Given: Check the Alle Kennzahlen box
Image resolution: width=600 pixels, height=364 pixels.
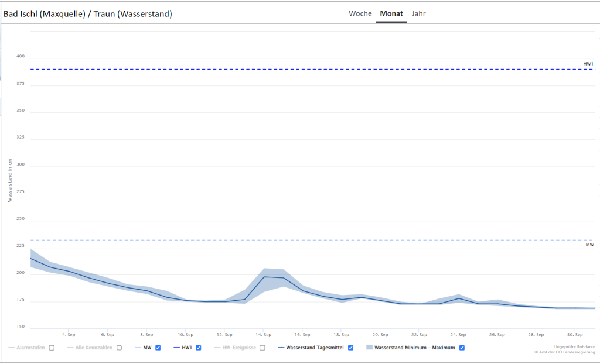Looking at the screenshot, I should (x=119, y=348).
